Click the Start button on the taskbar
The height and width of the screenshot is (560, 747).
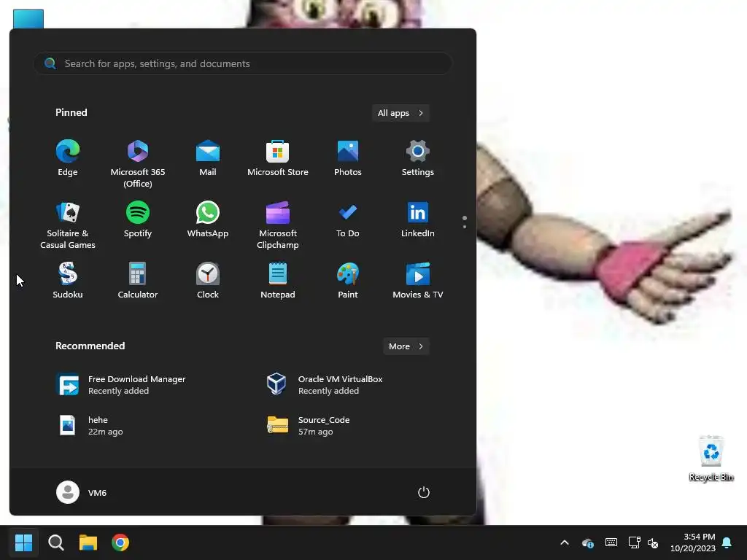pyautogui.click(x=23, y=542)
